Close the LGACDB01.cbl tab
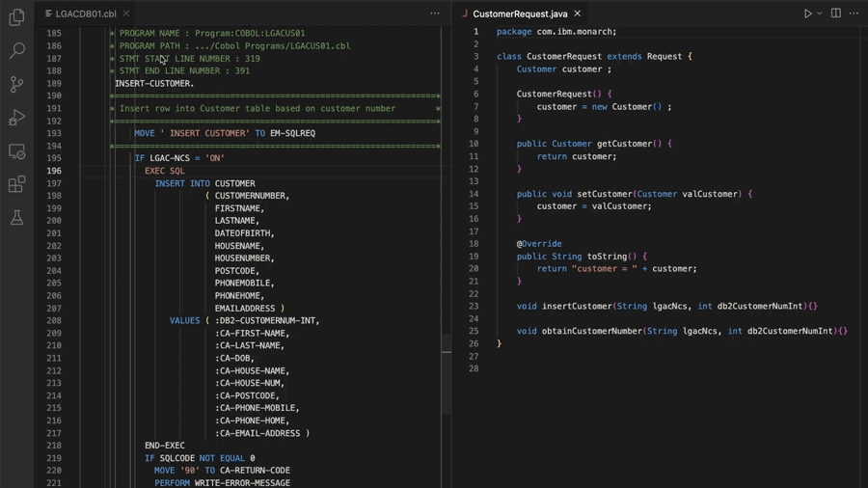This screenshot has height=488, width=868. (x=126, y=14)
